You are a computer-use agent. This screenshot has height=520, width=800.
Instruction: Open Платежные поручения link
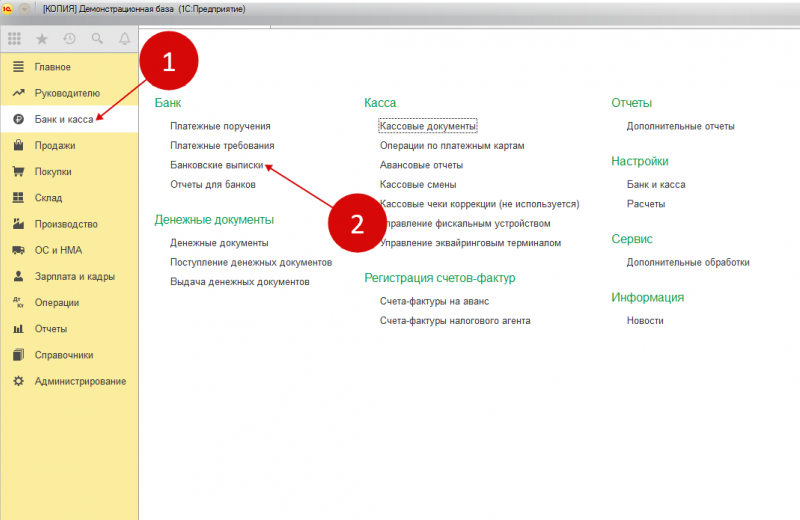click(220, 126)
